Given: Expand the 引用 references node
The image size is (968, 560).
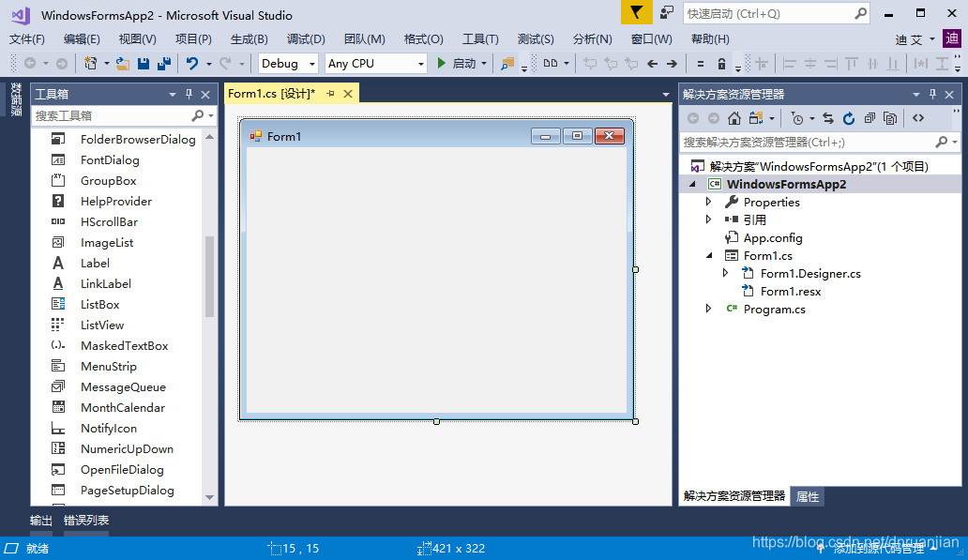Looking at the screenshot, I should point(708,219).
